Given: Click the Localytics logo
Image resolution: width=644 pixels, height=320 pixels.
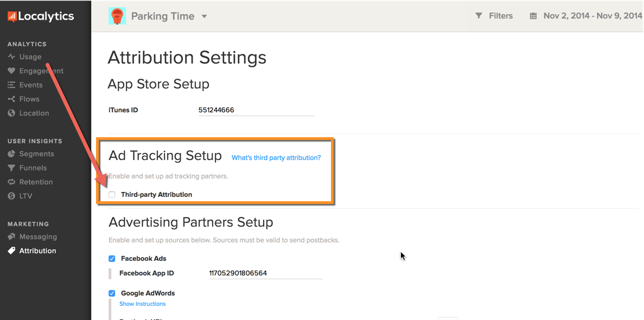Looking at the screenshot, I should tap(41, 16).
